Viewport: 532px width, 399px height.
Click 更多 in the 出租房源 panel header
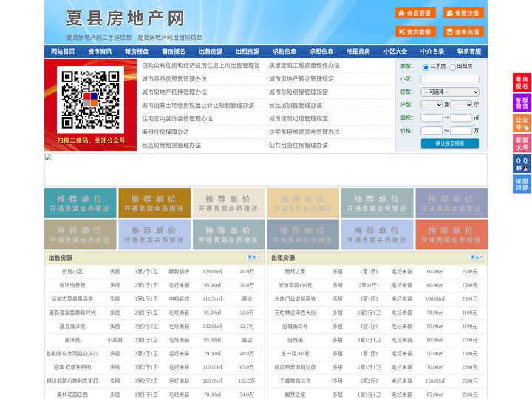(476, 258)
